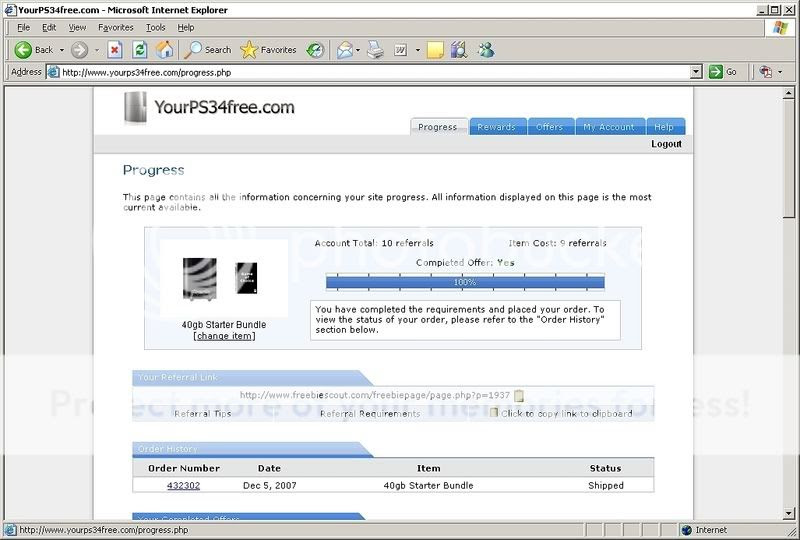Click the Mail envelope toolbar icon

click(344, 50)
